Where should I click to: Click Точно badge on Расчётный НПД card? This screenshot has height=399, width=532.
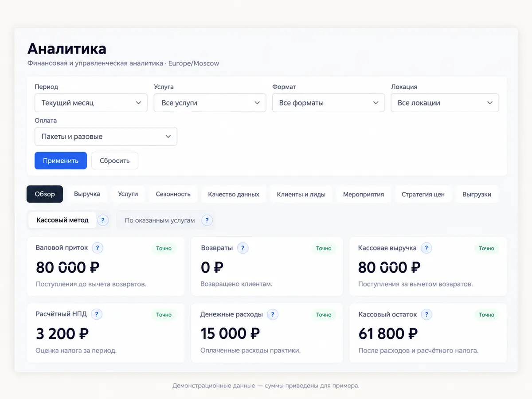pyautogui.click(x=164, y=315)
